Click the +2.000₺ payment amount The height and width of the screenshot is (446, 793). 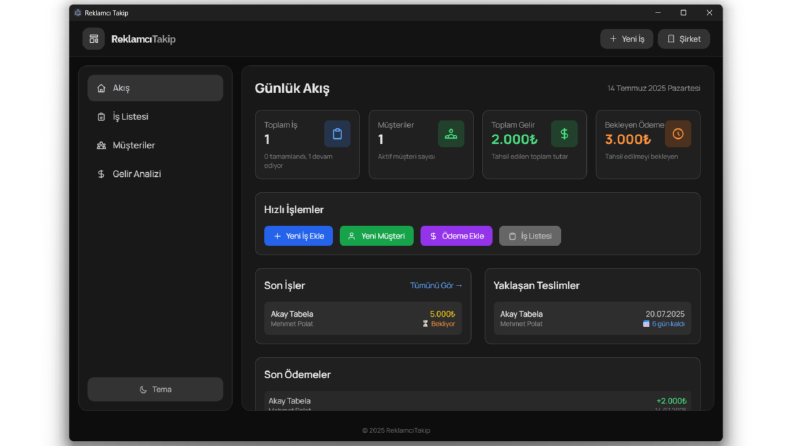672,401
